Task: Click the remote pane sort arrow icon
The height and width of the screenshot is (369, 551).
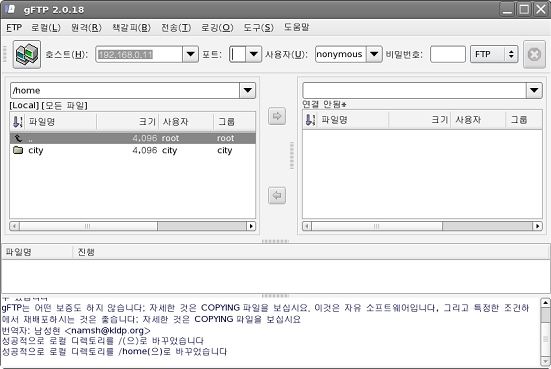Action: click(x=310, y=120)
